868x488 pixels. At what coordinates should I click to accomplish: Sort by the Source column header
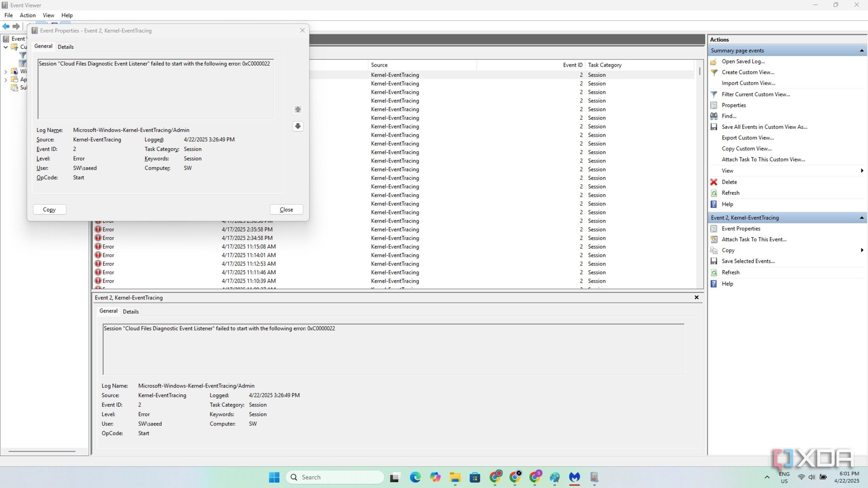[422, 65]
